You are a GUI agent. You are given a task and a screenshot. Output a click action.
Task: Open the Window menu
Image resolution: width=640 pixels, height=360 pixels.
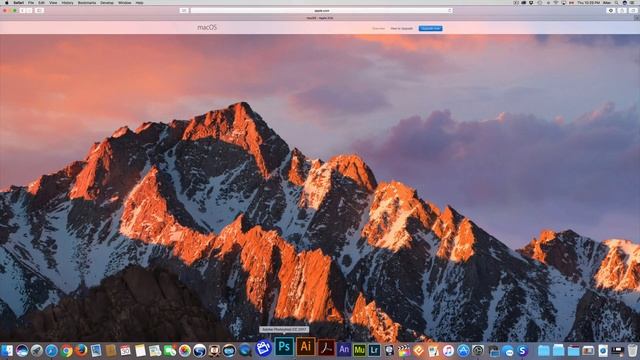pos(124,2)
